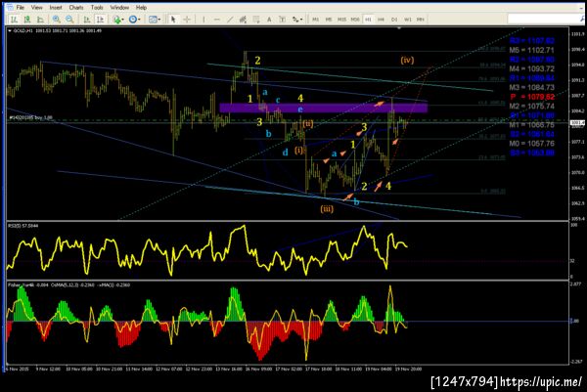
Task: Expand the arrows tool dropdown
Action: 301,20
